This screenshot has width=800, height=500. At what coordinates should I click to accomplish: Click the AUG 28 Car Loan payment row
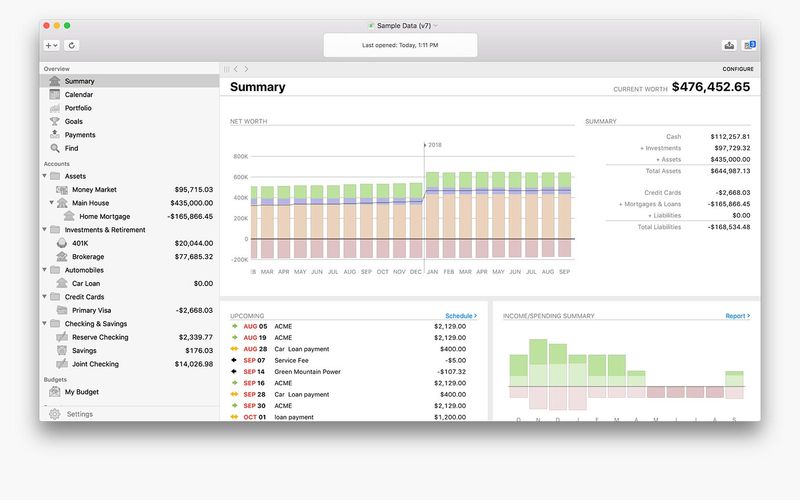point(348,349)
